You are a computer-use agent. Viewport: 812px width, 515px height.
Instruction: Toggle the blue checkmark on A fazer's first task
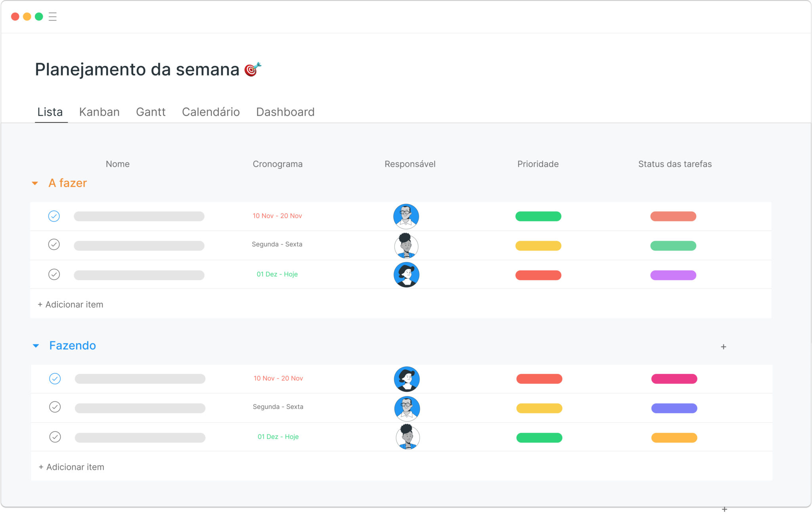(x=54, y=216)
